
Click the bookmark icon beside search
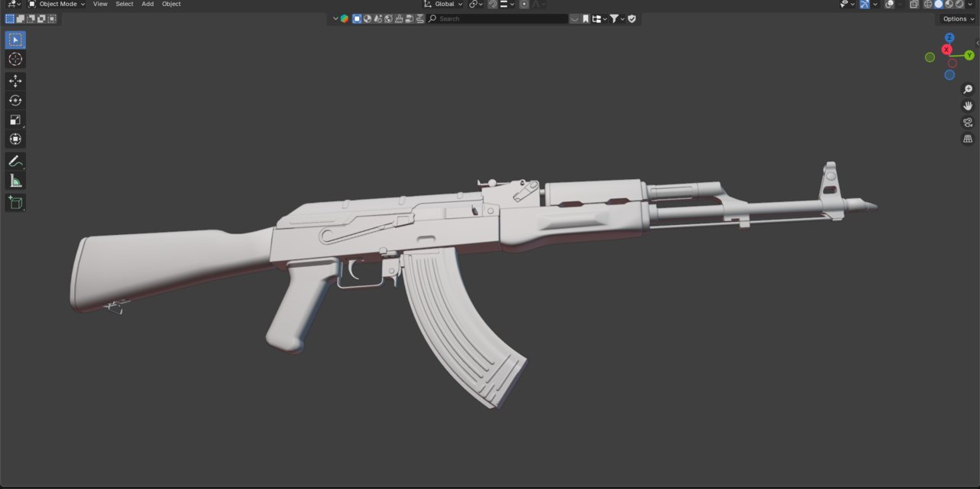(x=586, y=18)
